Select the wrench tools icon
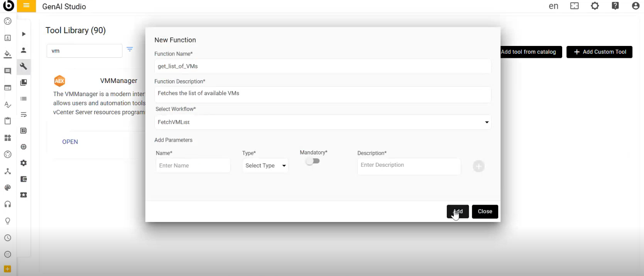The width and height of the screenshot is (644, 276). tap(24, 66)
